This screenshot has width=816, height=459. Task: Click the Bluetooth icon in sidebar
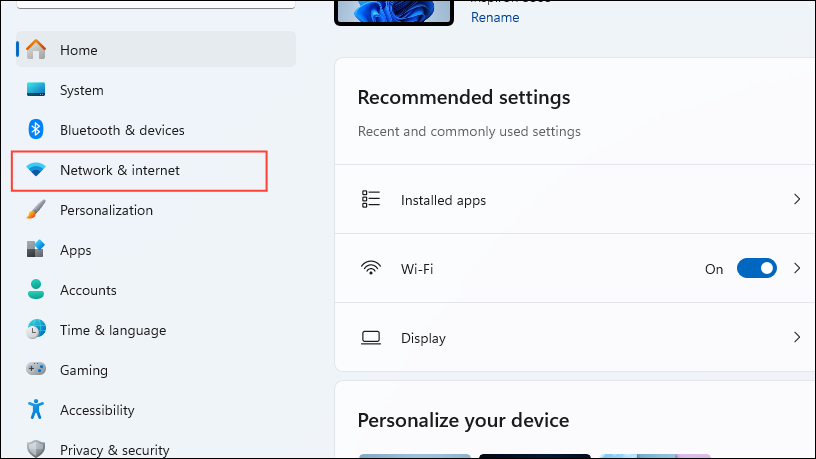tap(36, 130)
